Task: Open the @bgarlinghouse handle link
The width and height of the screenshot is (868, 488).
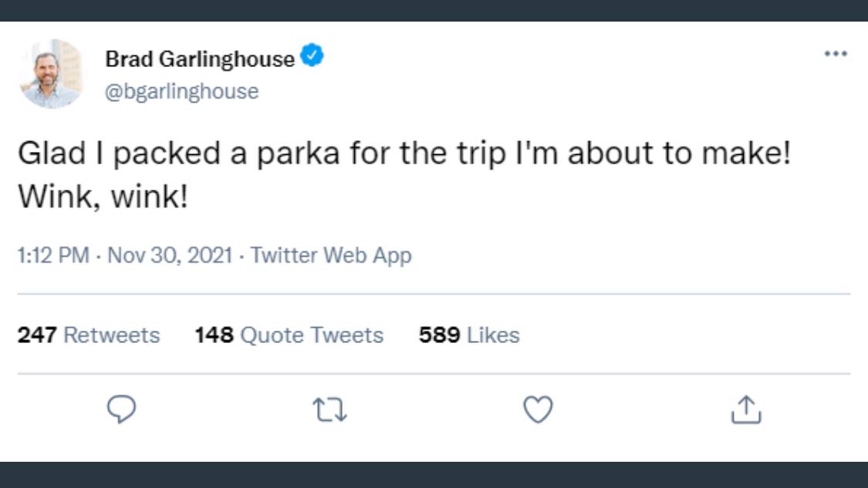Action: [182, 92]
